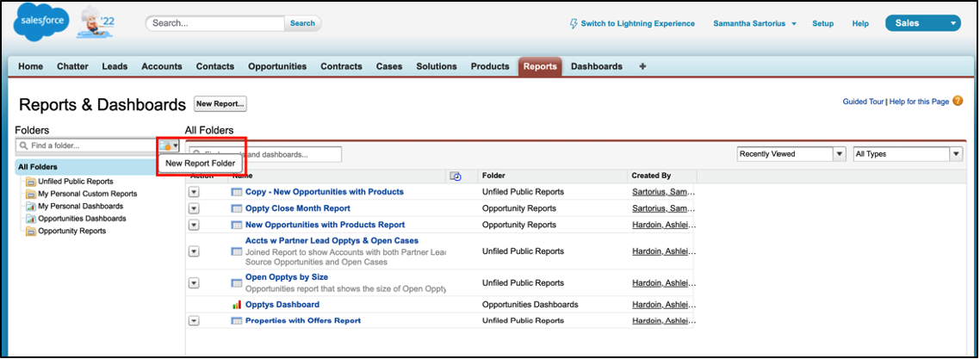The width and height of the screenshot is (980, 359).
Task: Click the report icon beside Properties with Offers Report
Action: tap(237, 321)
